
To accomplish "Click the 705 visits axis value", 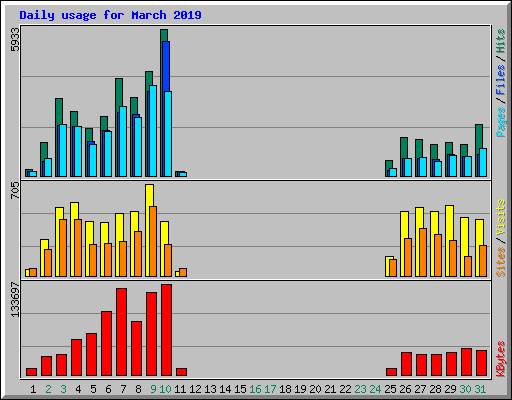I will [x=15, y=190].
